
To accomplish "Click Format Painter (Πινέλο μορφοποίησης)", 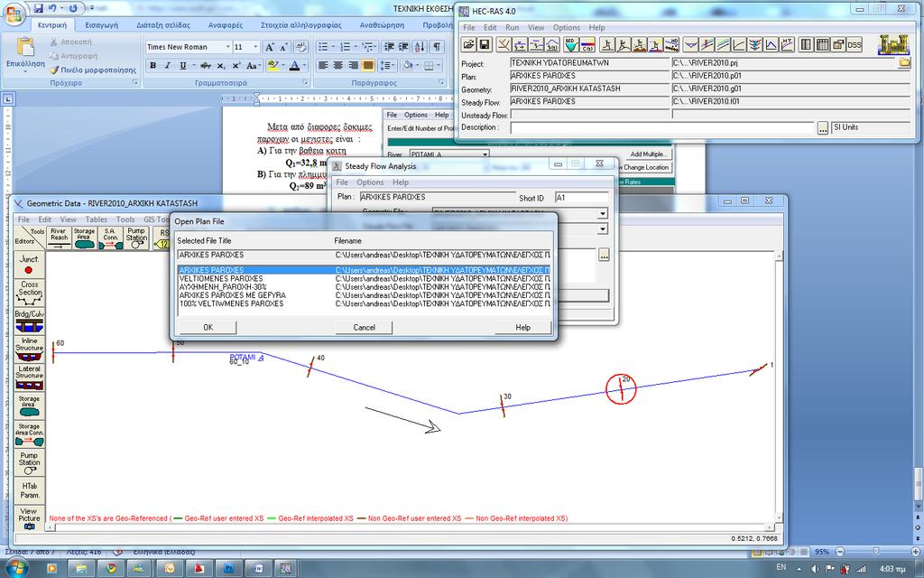I will pyautogui.click(x=93, y=70).
